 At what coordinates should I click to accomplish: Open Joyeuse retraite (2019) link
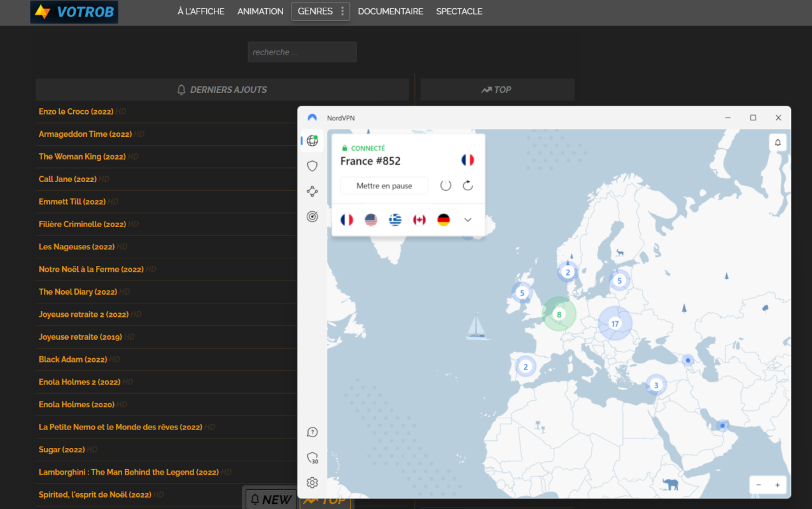80,337
